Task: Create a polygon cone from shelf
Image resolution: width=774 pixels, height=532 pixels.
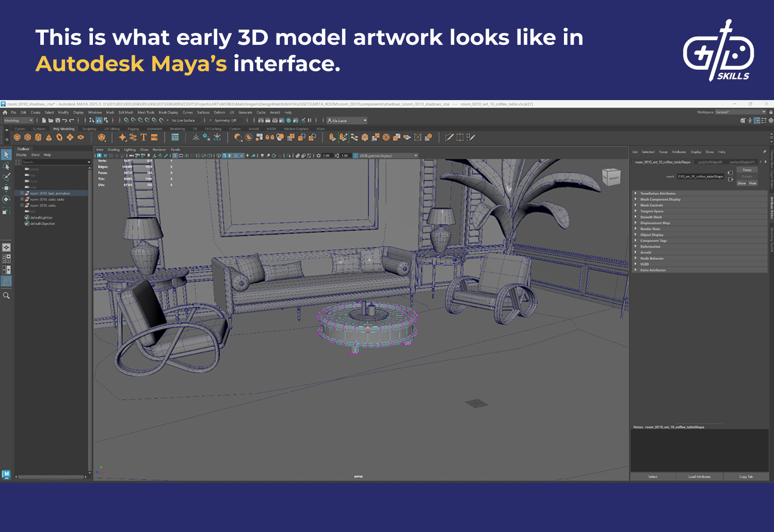Action: pos(49,137)
